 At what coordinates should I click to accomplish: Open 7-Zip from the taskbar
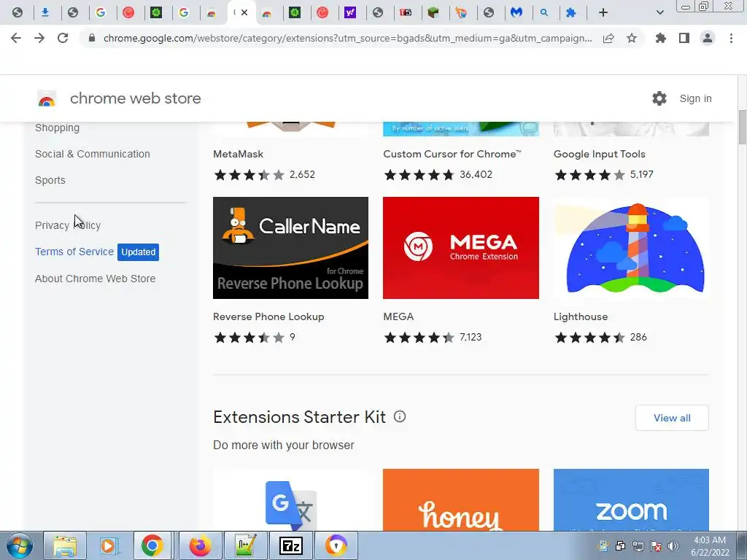click(290, 545)
